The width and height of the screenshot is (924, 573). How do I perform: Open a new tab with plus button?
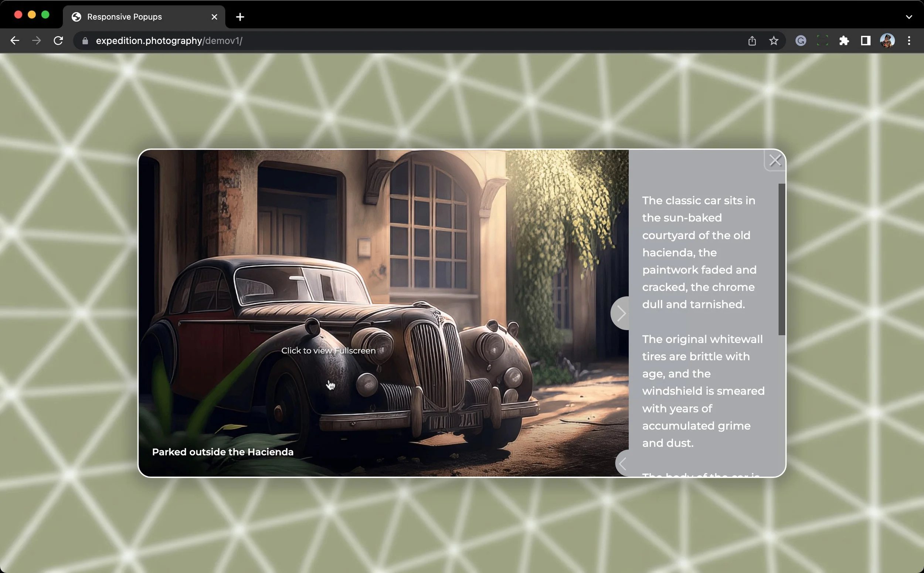pyautogui.click(x=240, y=17)
